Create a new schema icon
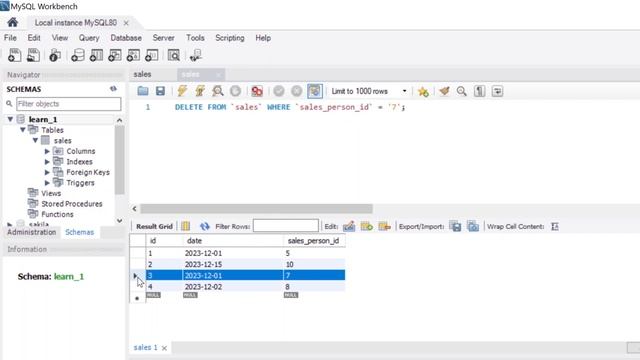Viewport: 640px width, 360px height. (x=78, y=55)
